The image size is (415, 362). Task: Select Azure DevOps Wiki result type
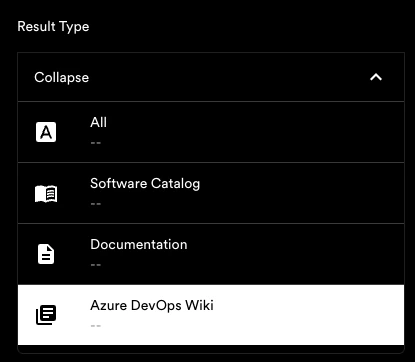[211, 315]
